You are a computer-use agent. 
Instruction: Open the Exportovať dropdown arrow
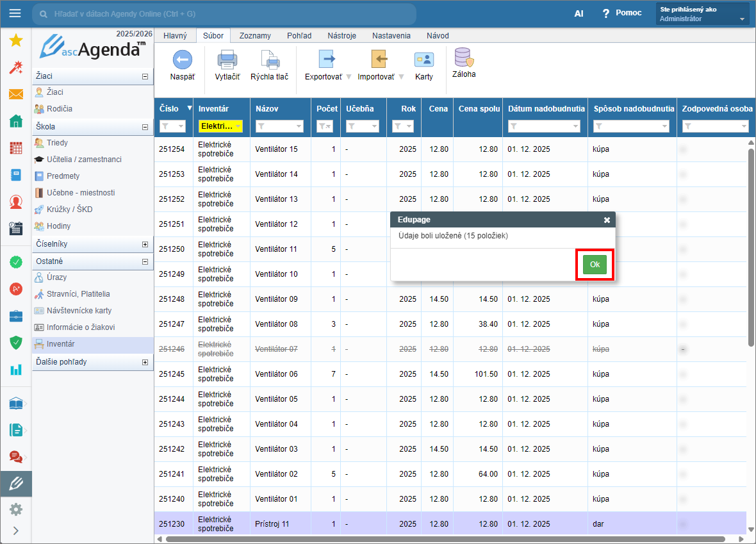[349, 77]
